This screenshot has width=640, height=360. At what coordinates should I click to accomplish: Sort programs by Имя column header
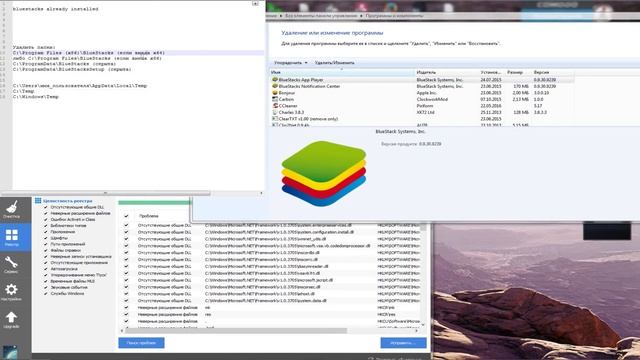point(341,72)
